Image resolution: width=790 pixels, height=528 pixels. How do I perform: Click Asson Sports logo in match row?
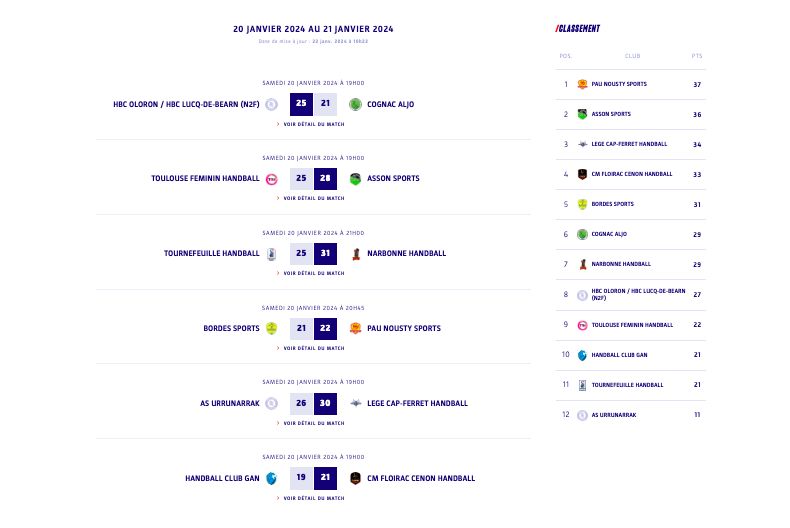coord(355,179)
